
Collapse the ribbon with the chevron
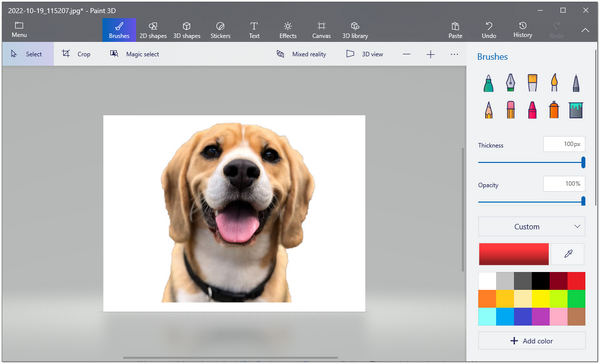(585, 29)
